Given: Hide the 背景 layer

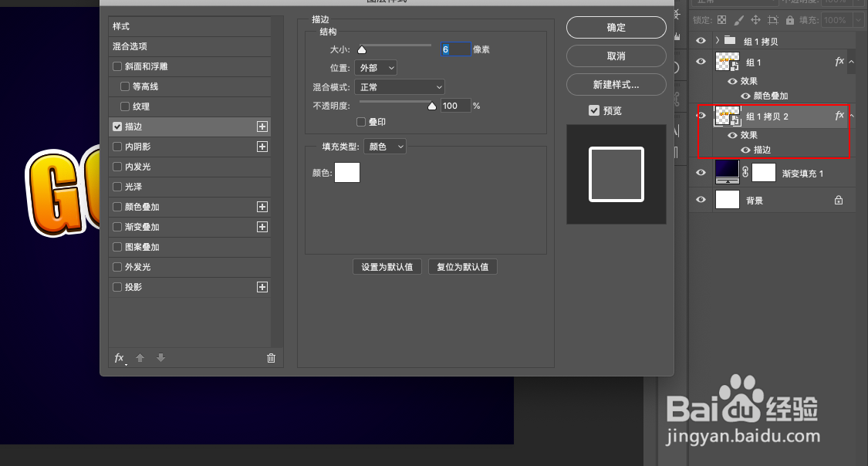Looking at the screenshot, I should (701, 199).
